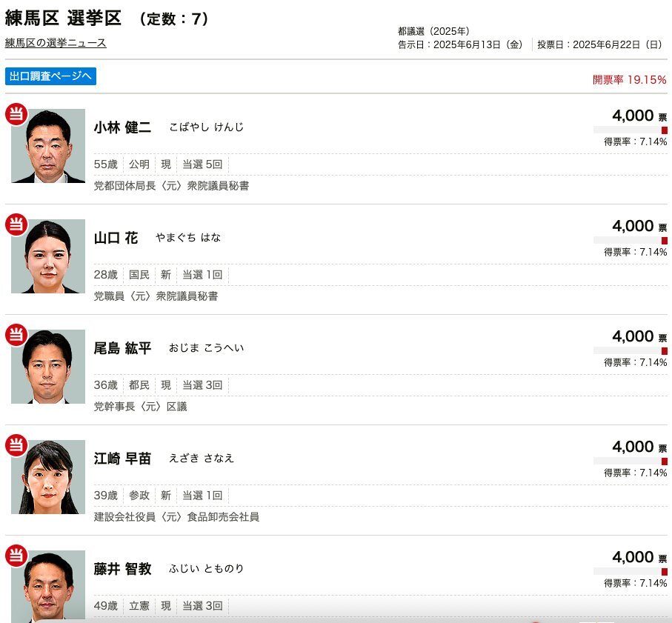The image size is (672, 623).
Task: Click the vote share bar for 小林 健二
Action: click(x=631, y=130)
